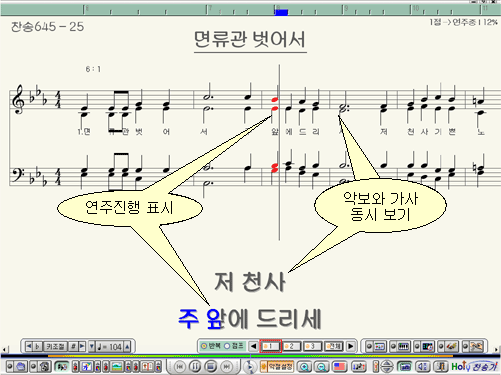Viewport: 501px width, 375px height.
Task: Click left arrow beside the flat button
Action: pos(29,347)
